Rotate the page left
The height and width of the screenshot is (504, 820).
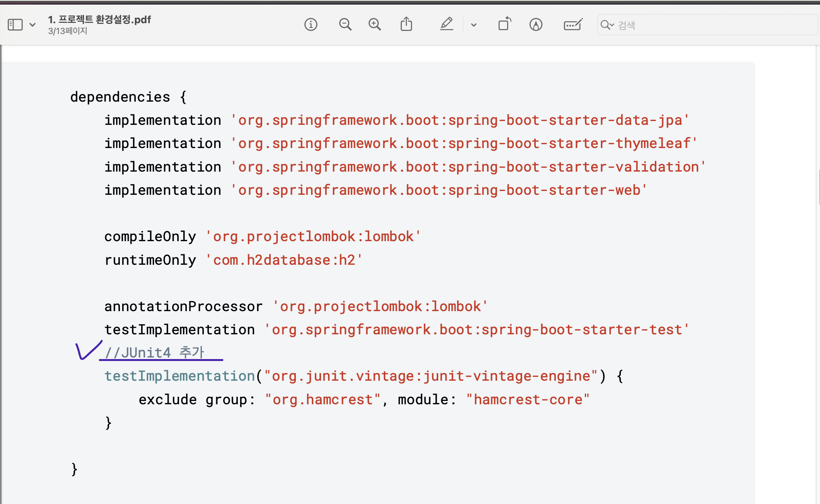[x=505, y=24]
